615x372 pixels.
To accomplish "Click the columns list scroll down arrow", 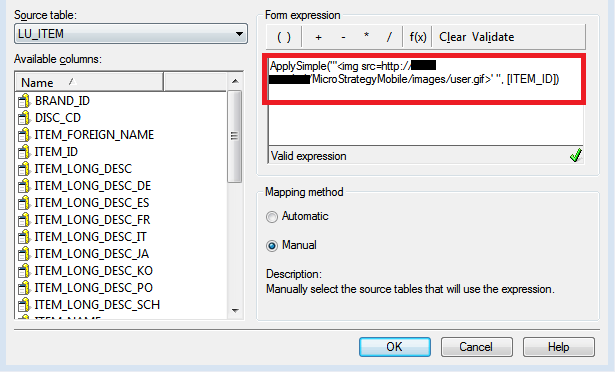I will 235,310.
